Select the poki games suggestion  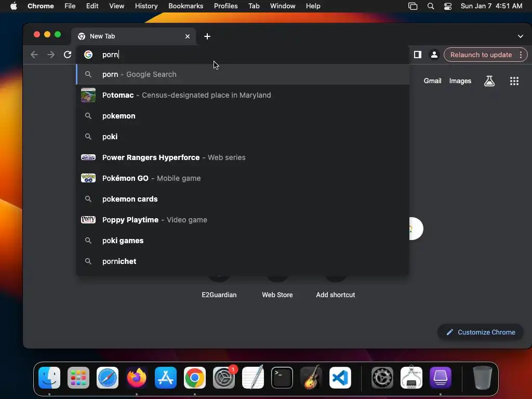(x=243, y=241)
